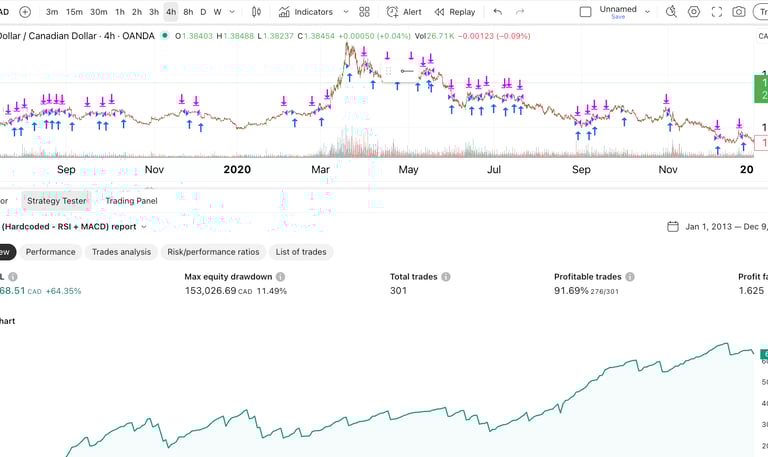Click the add symbol plus icon

25,12
